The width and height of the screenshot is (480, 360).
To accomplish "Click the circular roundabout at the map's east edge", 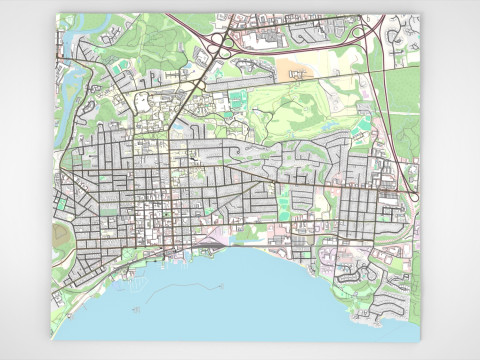I will 414,197.
